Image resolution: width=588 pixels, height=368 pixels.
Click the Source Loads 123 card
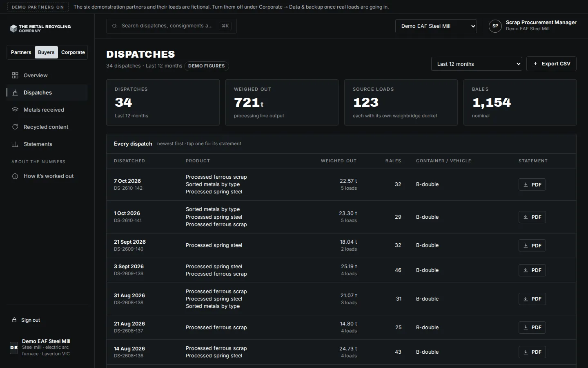click(401, 102)
